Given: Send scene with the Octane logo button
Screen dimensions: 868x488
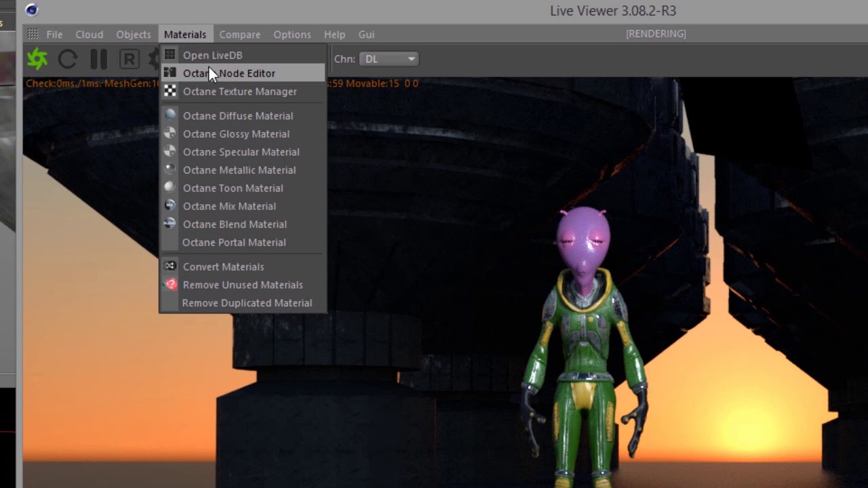Looking at the screenshot, I should coord(37,59).
